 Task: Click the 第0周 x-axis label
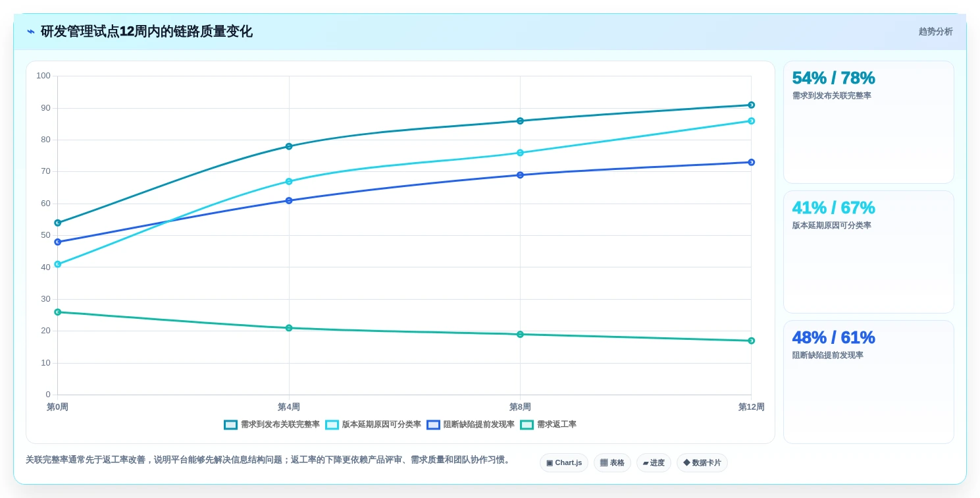coord(57,407)
